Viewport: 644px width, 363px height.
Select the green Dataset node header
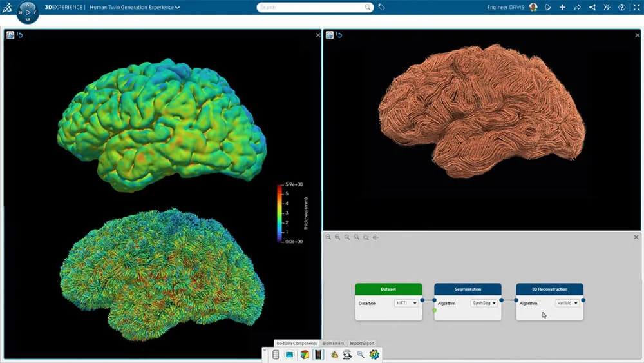388,289
